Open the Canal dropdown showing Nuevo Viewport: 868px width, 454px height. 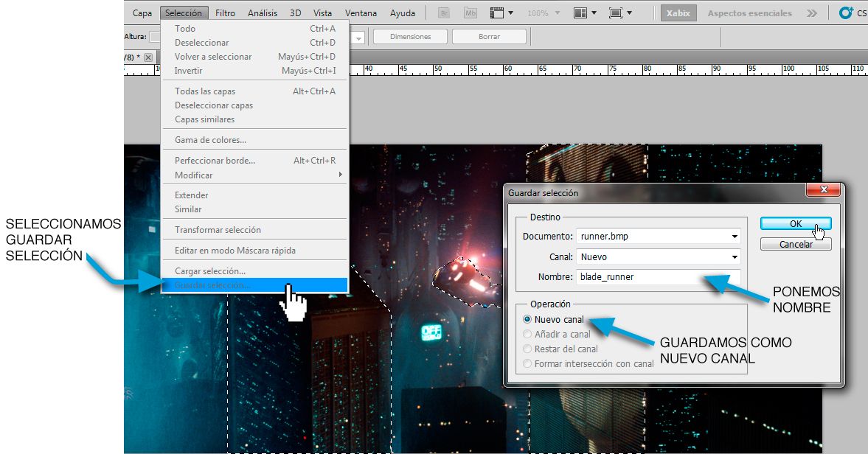point(659,256)
